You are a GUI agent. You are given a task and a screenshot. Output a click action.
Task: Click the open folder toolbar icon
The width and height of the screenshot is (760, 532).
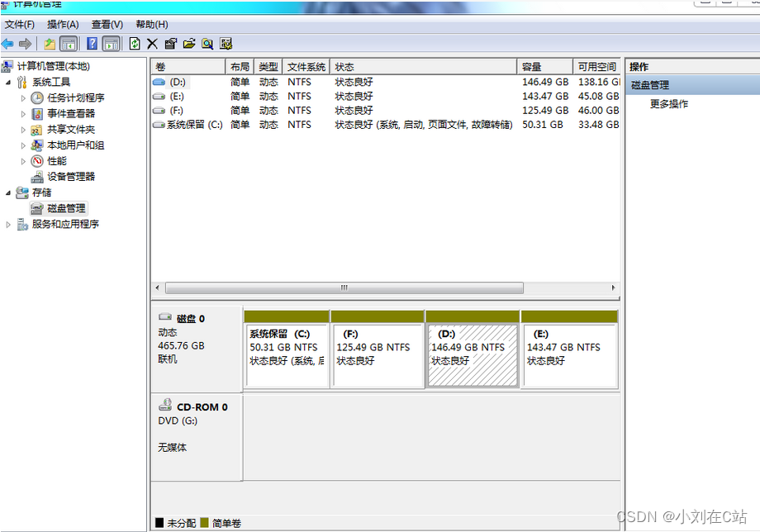click(189, 44)
